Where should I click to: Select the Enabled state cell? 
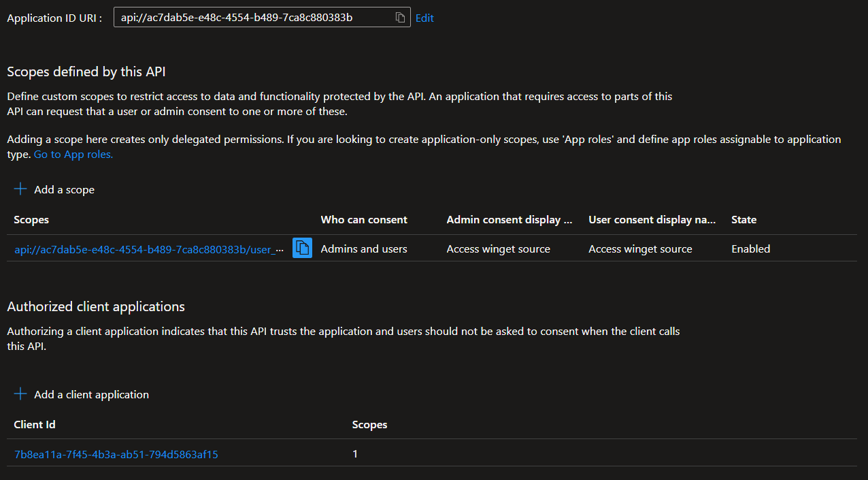750,249
